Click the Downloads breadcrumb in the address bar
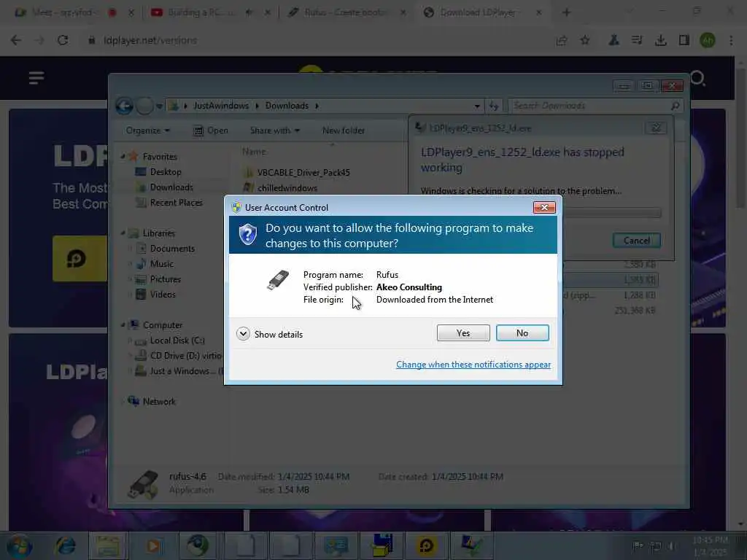Image resolution: width=747 pixels, height=560 pixels. (x=287, y=106)
